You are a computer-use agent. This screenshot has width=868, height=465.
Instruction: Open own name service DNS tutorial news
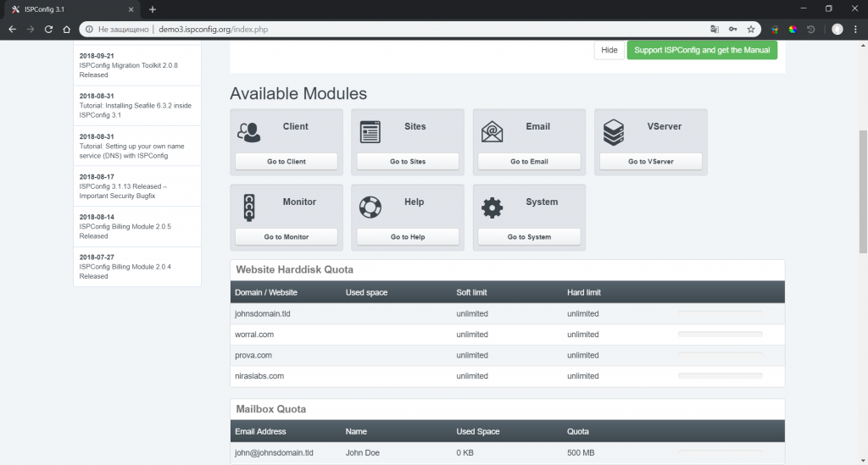coord(137,146)
